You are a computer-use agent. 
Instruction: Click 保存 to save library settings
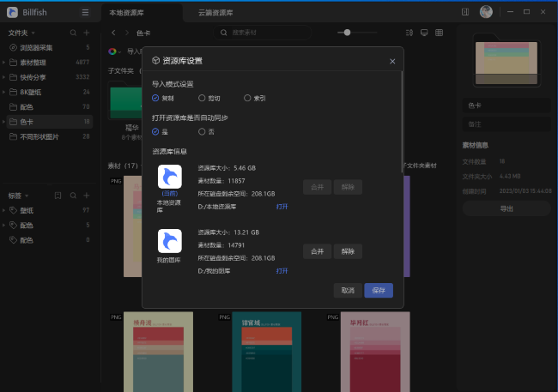tap(379, 290)
